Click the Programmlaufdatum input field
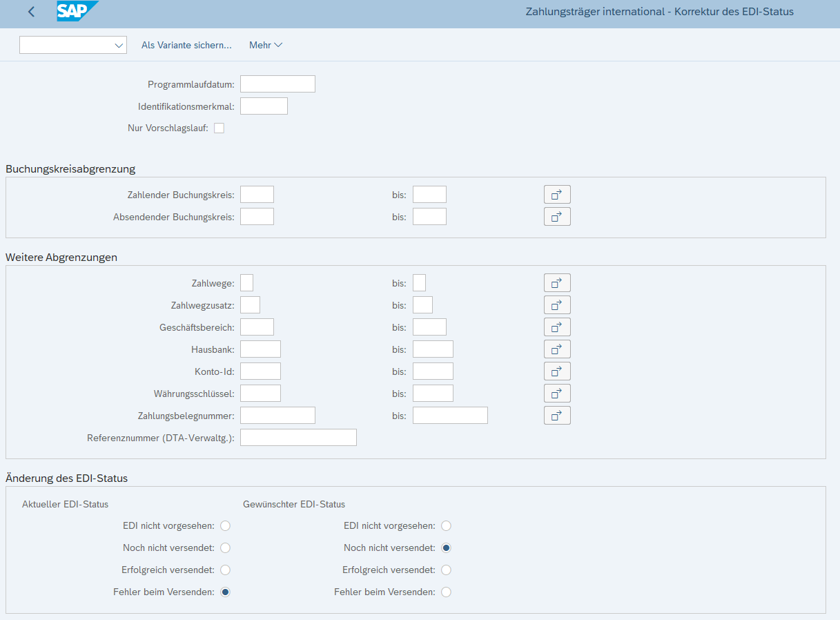 277,84
